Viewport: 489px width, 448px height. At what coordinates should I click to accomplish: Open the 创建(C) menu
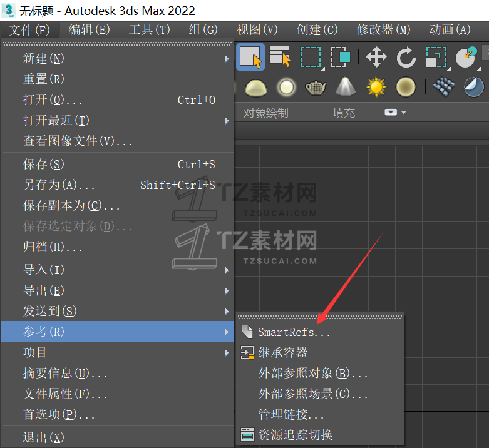point(317,30)
